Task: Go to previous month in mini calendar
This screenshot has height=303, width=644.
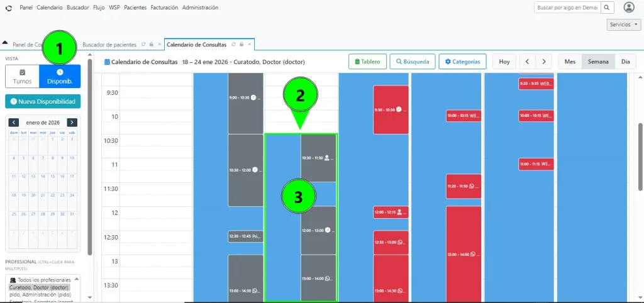Action: [x=14, y=123]
